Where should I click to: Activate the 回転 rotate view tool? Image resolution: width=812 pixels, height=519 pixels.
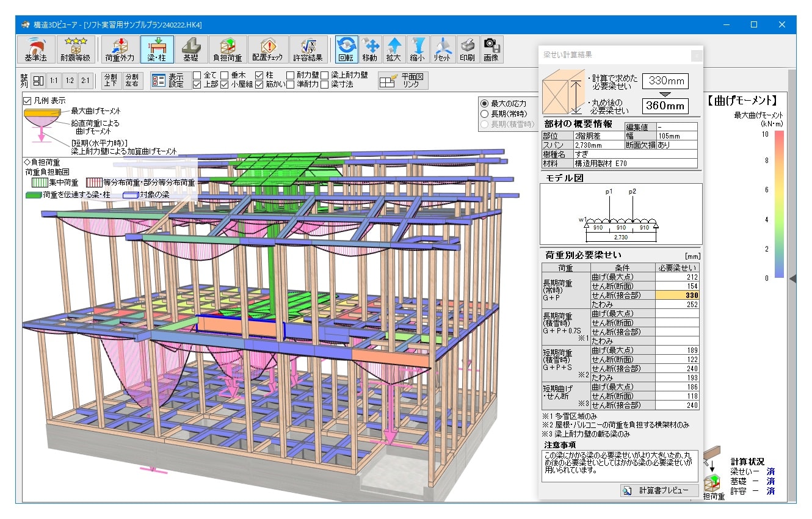point(346,49)
